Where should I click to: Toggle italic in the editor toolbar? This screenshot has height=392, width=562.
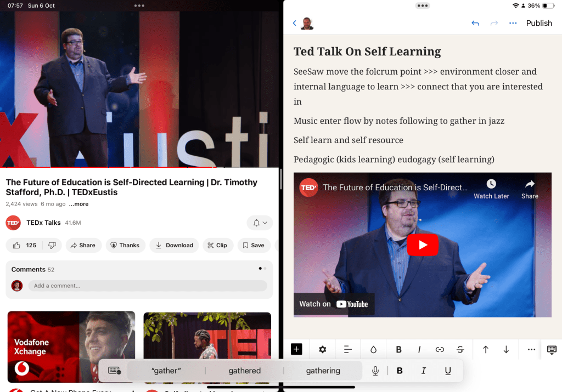click(419, 349)
